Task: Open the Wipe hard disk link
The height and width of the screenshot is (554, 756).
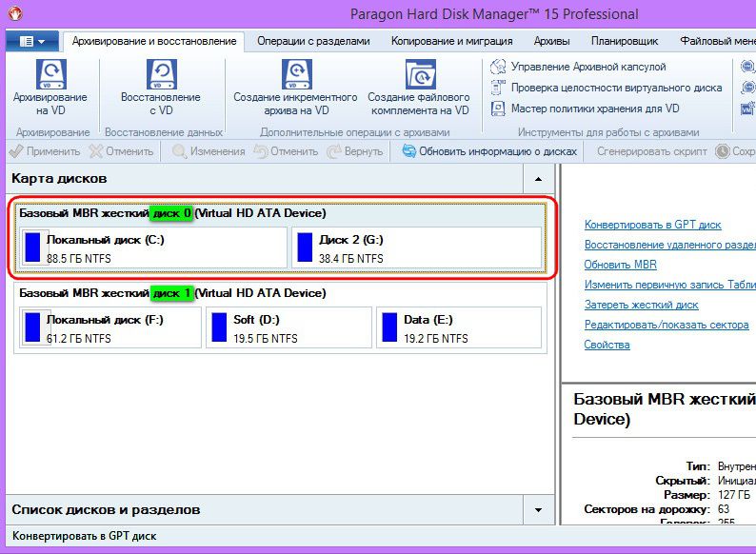Action: [641, 305]
